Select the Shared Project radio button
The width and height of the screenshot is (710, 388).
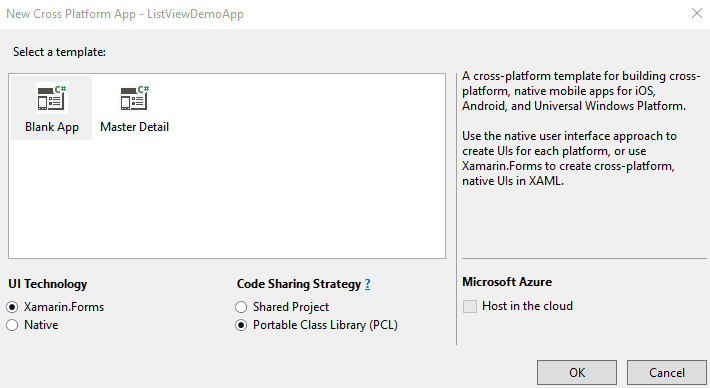pos(241,307)
